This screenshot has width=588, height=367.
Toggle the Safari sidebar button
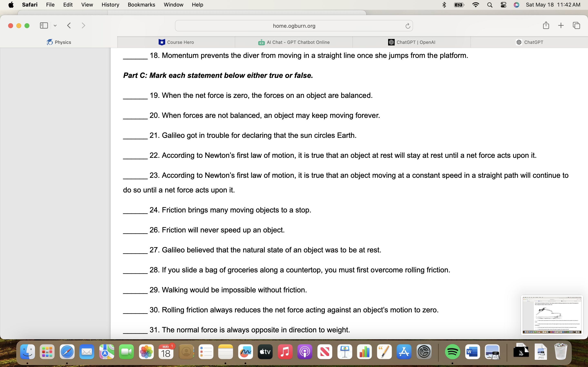point(44,25)
